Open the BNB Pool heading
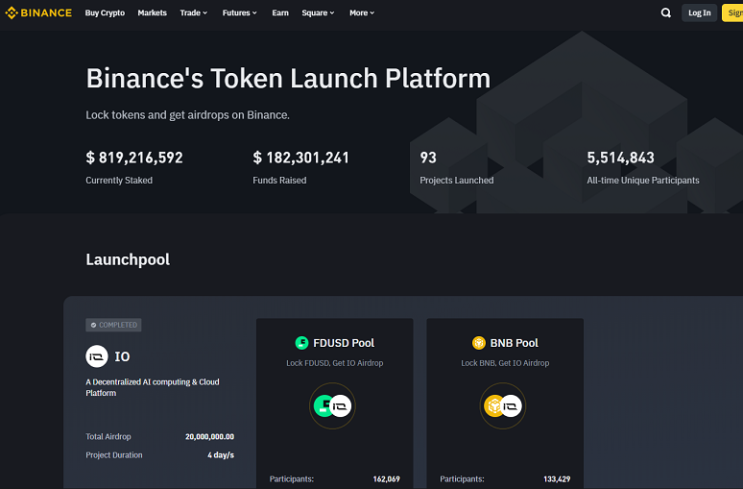The width and height of the screenshot is (743, 489). tap(514, 343)
